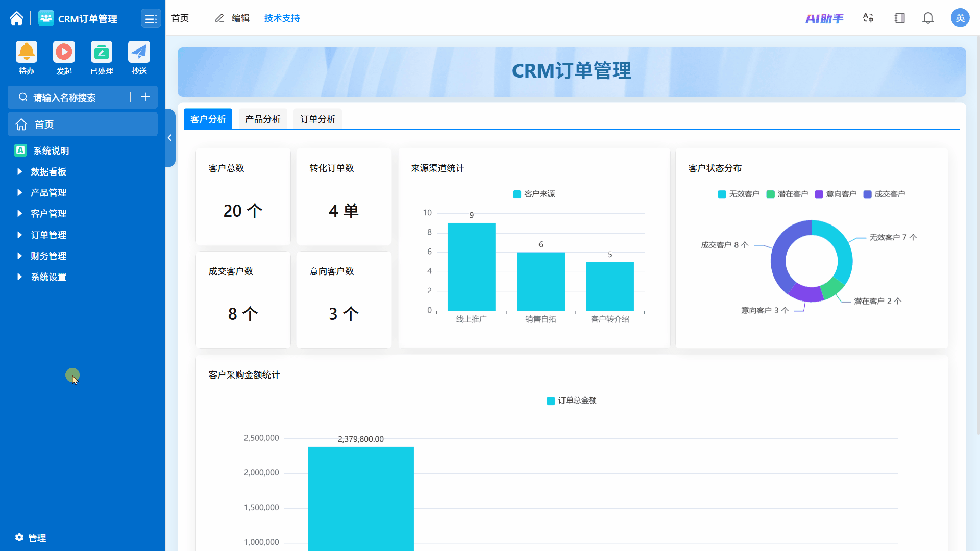
Task: Click the 管理 button at sidebar bottom
Action: point(31,538)
